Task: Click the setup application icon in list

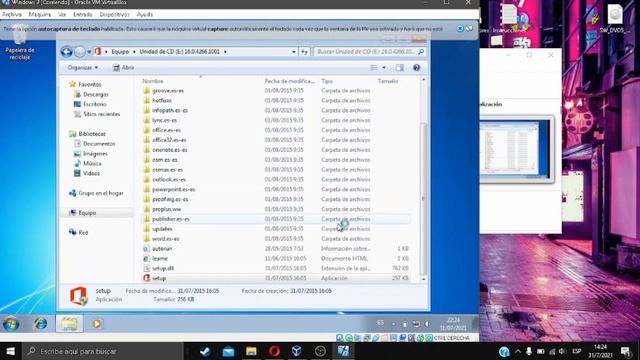Action: pos(147,278)
